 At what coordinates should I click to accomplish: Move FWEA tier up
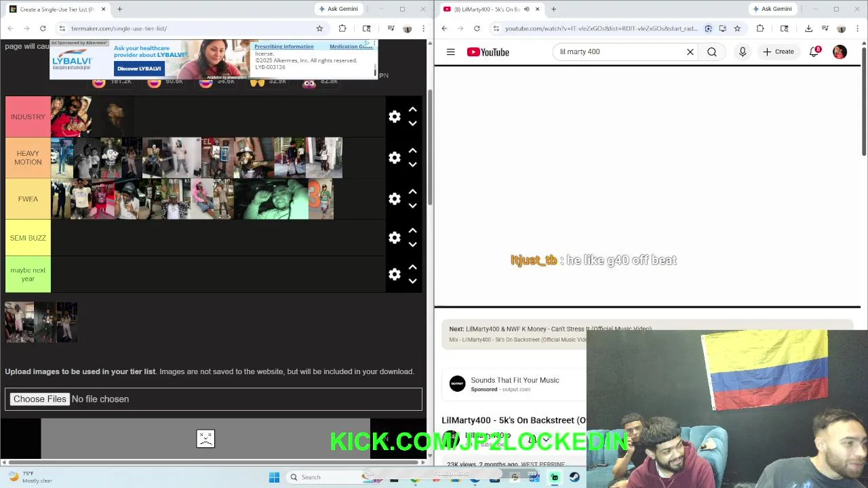412,192
